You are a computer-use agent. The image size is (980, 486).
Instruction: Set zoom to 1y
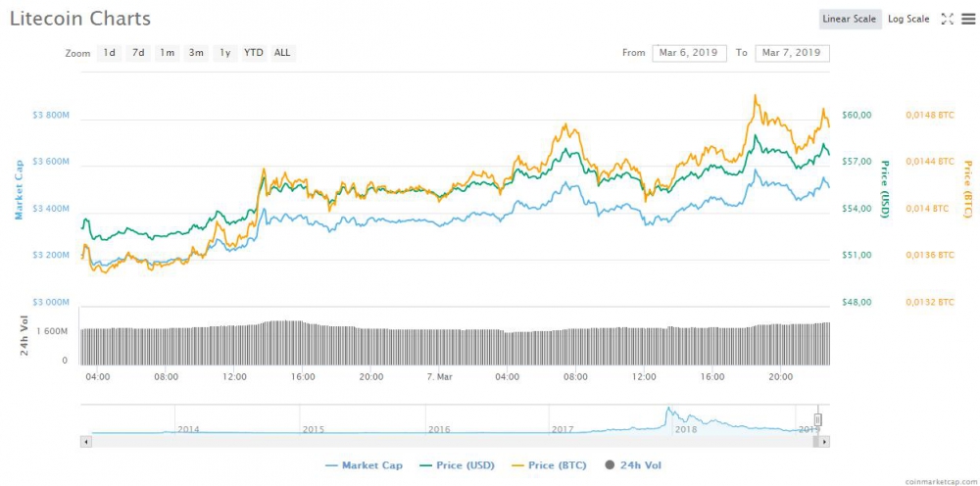pyautogui.click(x=225, y=53)
